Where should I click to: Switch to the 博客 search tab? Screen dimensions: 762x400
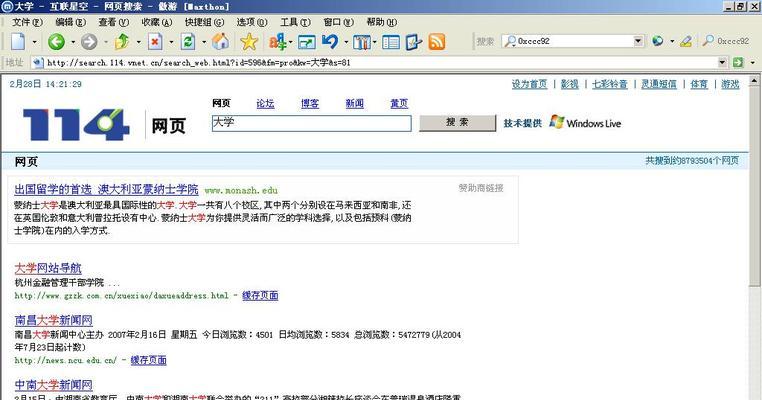tap(310, 104)
